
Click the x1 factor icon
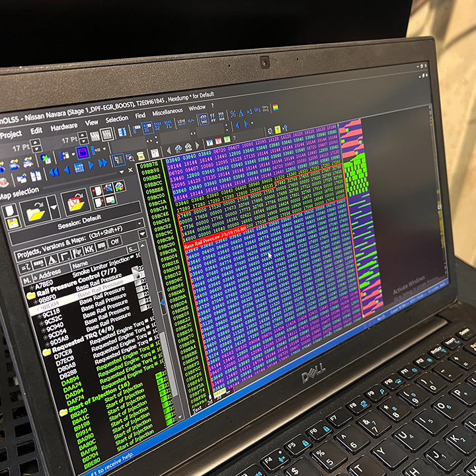click(x=250, y=112)
